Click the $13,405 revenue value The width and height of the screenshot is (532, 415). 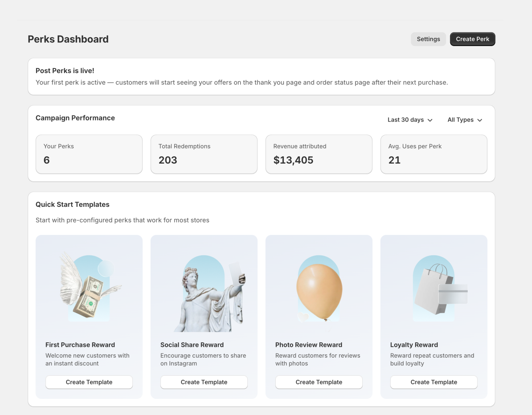point(293,160)
